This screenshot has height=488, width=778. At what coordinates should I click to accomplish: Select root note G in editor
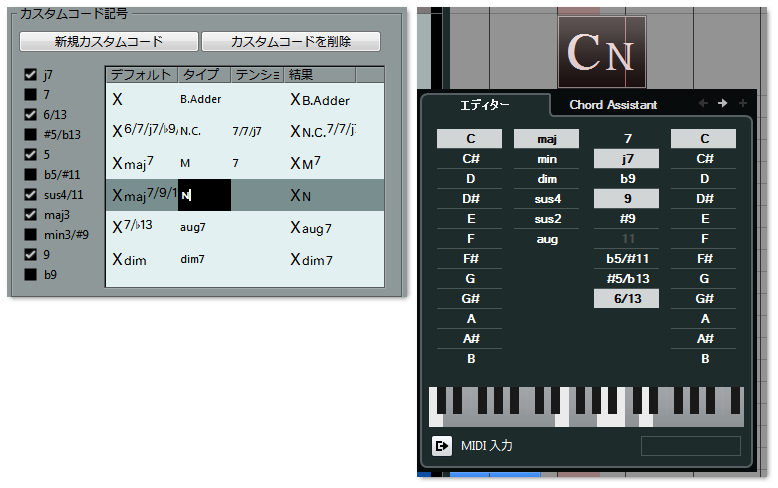(x=470, y=279)
